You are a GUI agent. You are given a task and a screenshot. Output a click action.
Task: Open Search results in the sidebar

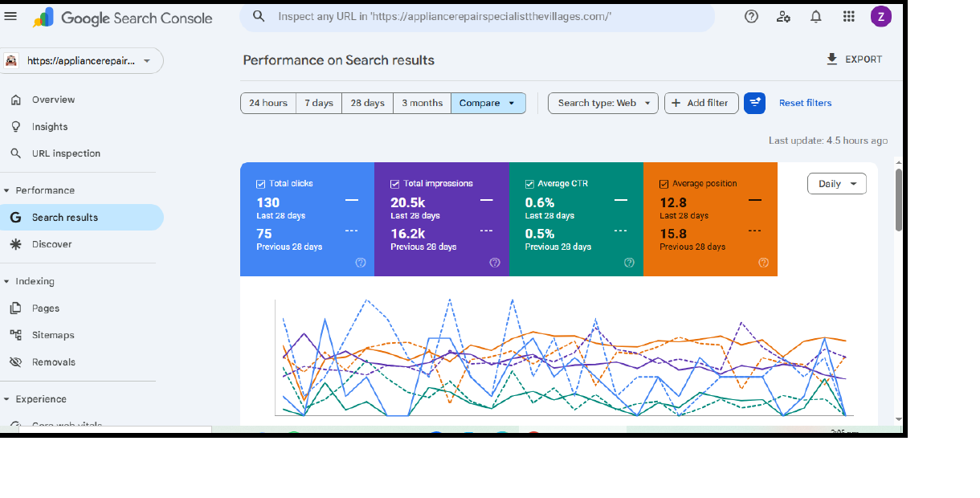pos(80,218)
